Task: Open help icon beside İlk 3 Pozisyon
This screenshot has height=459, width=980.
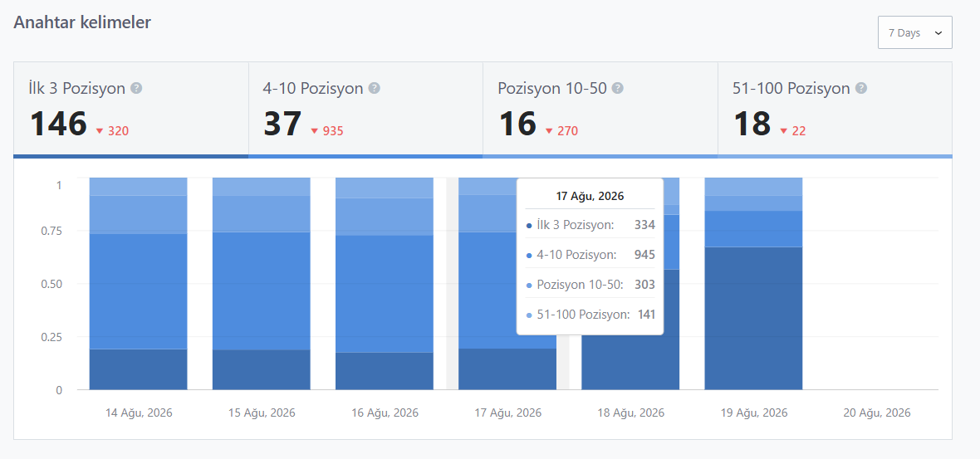Action: [136, 89]
